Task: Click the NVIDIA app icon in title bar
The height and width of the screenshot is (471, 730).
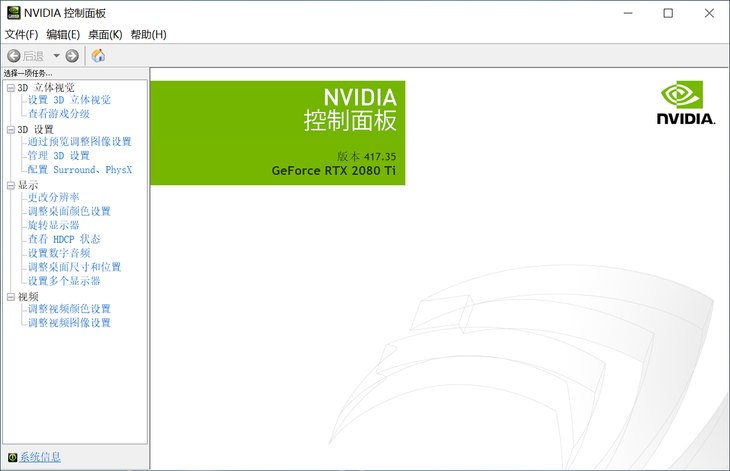Action: click(x=14, y=13)
